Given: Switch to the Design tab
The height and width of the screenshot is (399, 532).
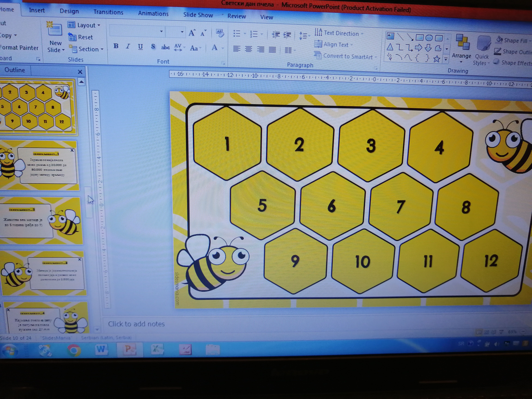Looking at the screenshot, I should (69, 11).
